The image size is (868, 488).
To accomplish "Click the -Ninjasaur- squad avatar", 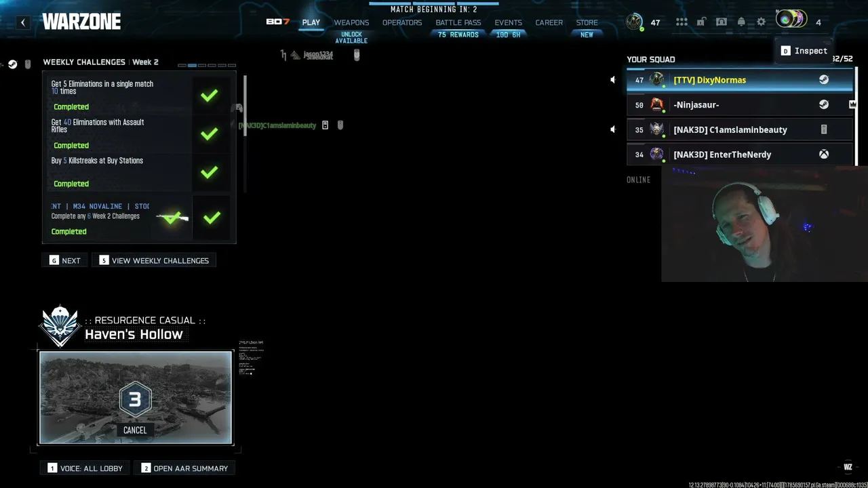I will click(656, 104).
